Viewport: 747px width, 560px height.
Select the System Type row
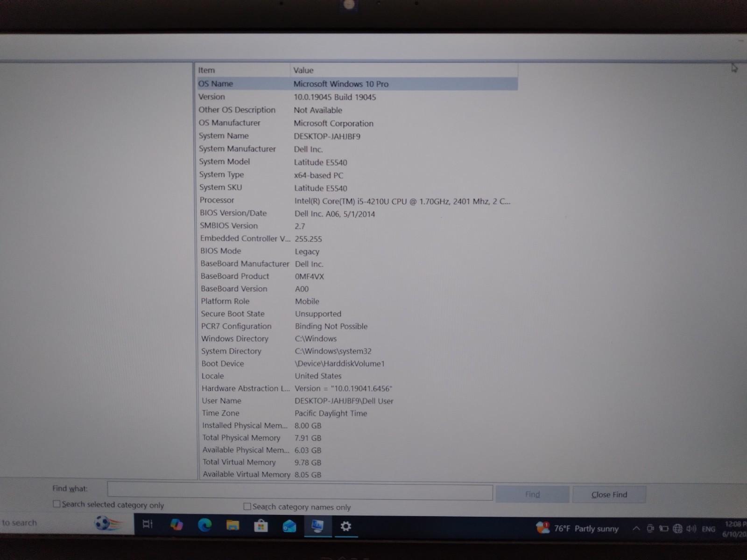[357, 175]
